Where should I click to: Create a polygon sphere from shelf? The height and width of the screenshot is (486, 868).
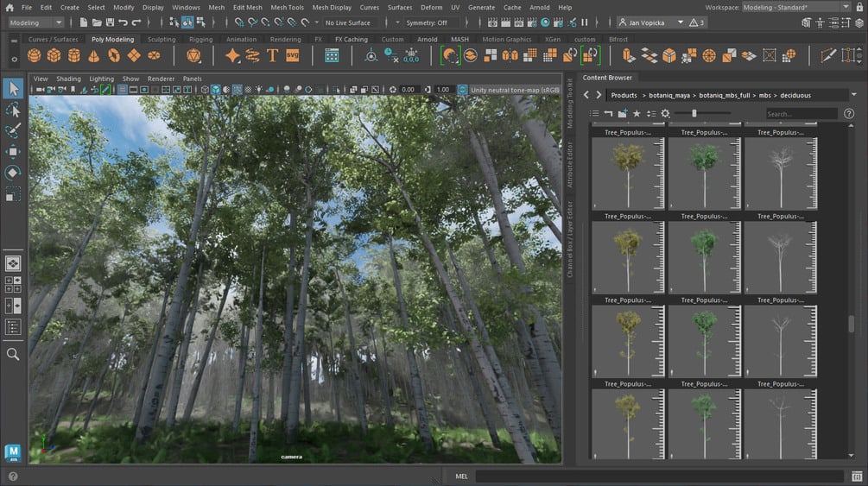pyautogui.click(x=34, y=55)
